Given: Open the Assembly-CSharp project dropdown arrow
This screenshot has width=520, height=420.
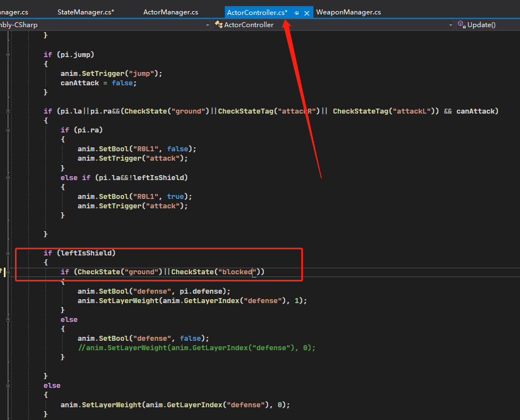Looking at the screenshot, I should [208, 25].
